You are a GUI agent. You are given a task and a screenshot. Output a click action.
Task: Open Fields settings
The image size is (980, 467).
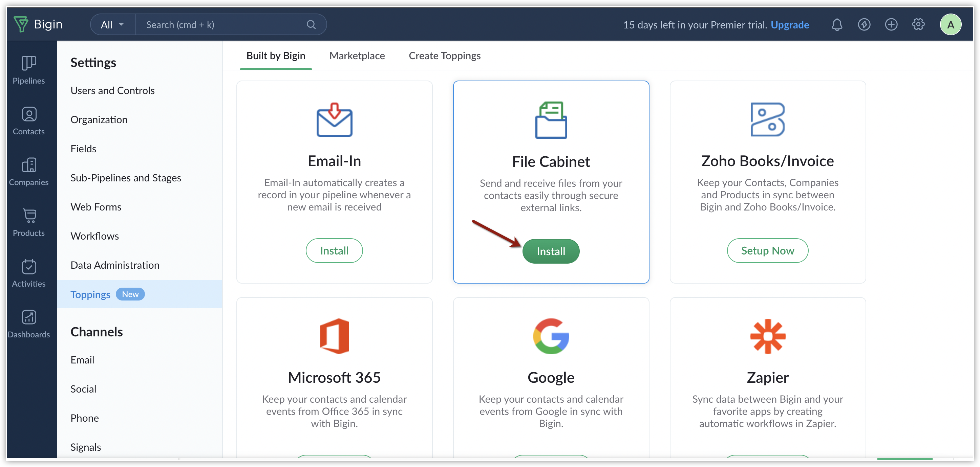pos(83,149)
